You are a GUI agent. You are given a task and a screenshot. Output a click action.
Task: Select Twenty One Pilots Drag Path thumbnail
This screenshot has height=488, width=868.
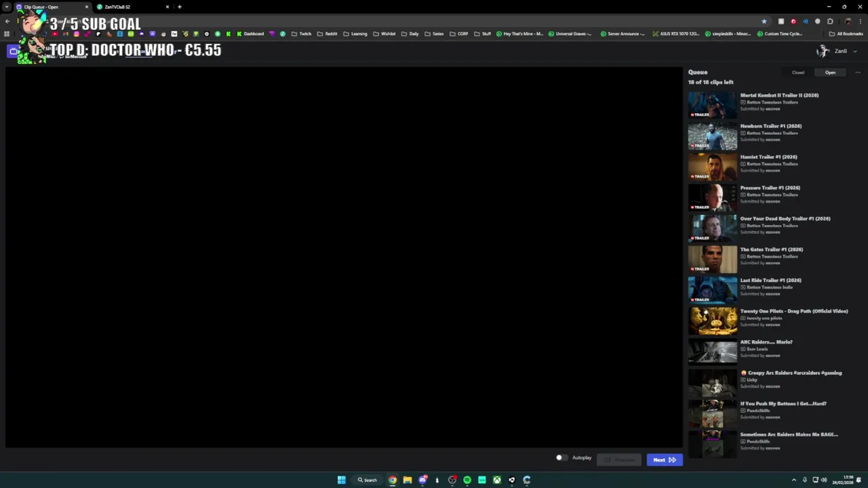point(712,321)
